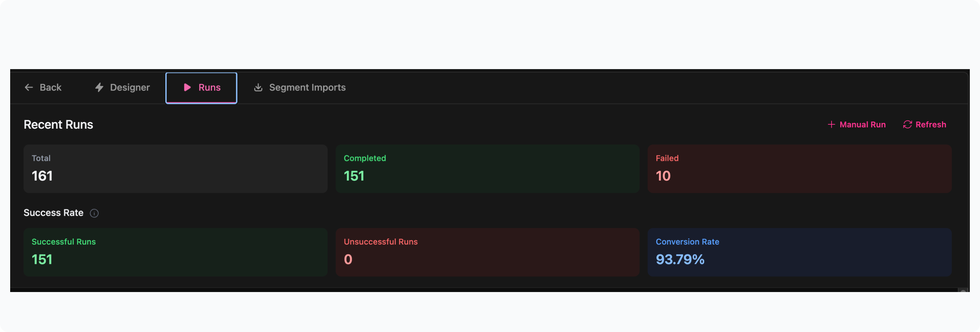The width and height of the screenshot is (980, 332).
Task: Select the Successful Runs card
Action: (x=176, y=252)
